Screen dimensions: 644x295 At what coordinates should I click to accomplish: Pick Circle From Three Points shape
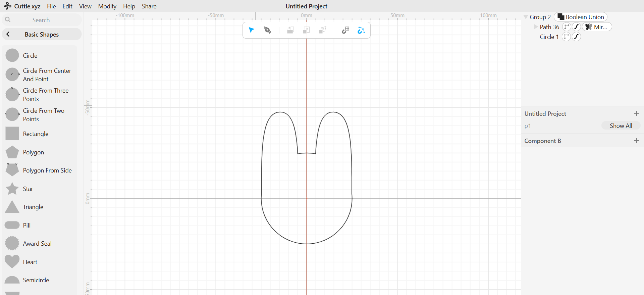pyautogui.click(x=12, y=94)
